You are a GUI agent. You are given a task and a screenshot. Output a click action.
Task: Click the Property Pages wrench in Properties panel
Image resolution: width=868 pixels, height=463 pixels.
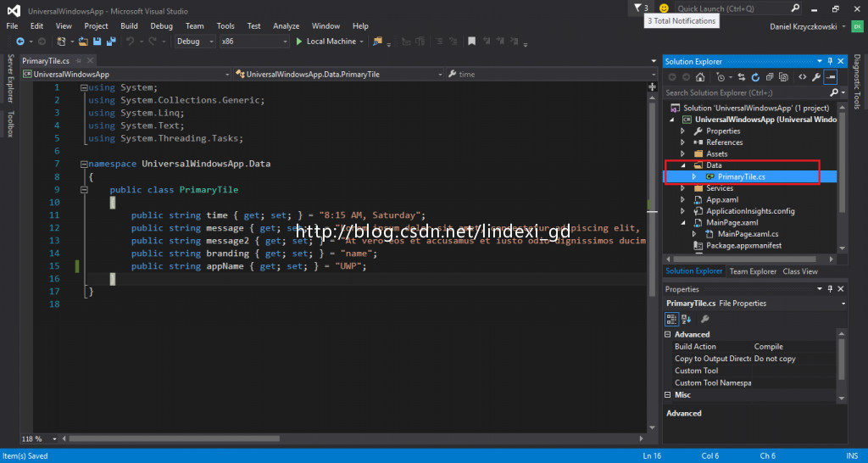705,319
